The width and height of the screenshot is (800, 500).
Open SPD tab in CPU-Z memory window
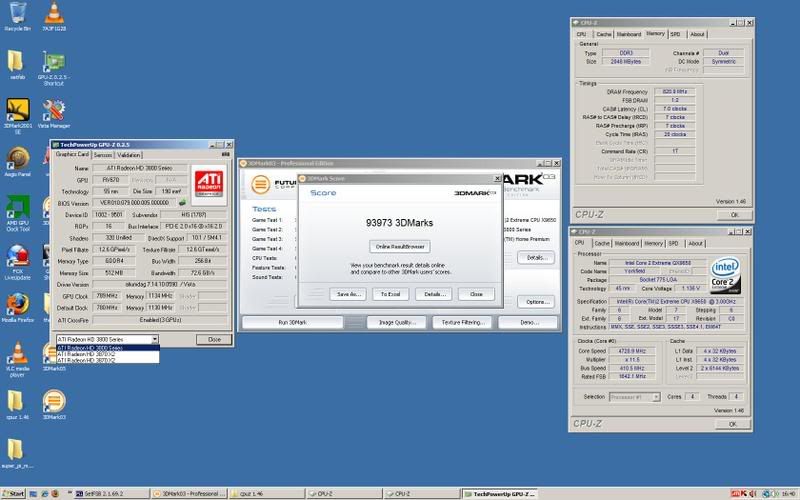pyautogui.click(x=675, y=34)
